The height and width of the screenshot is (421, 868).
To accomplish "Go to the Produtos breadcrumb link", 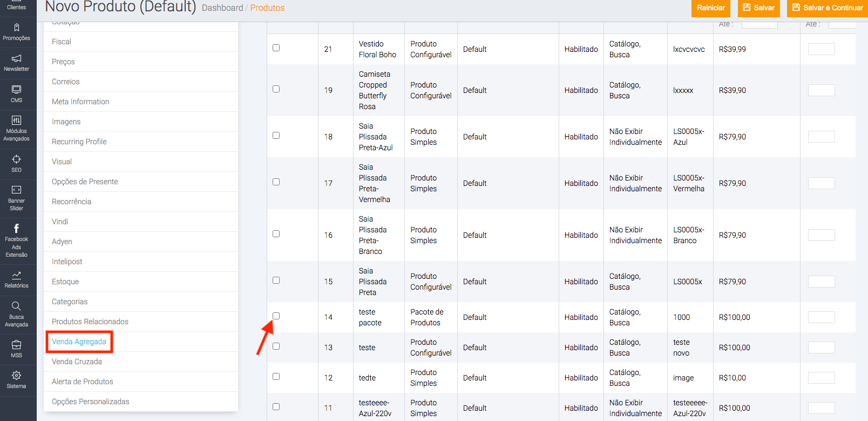I will coord(267,8).
